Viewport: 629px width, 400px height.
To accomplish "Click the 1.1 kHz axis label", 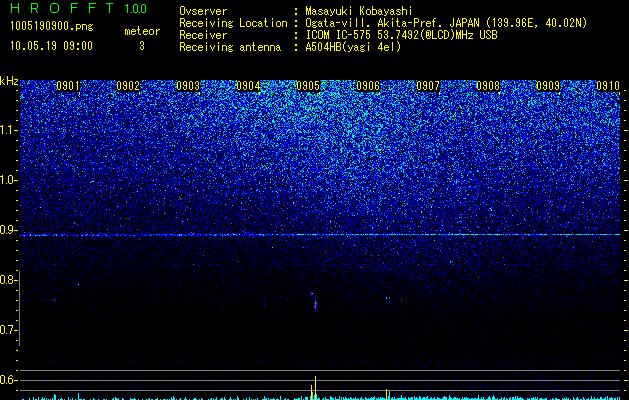I will click(x=9, y=130).
